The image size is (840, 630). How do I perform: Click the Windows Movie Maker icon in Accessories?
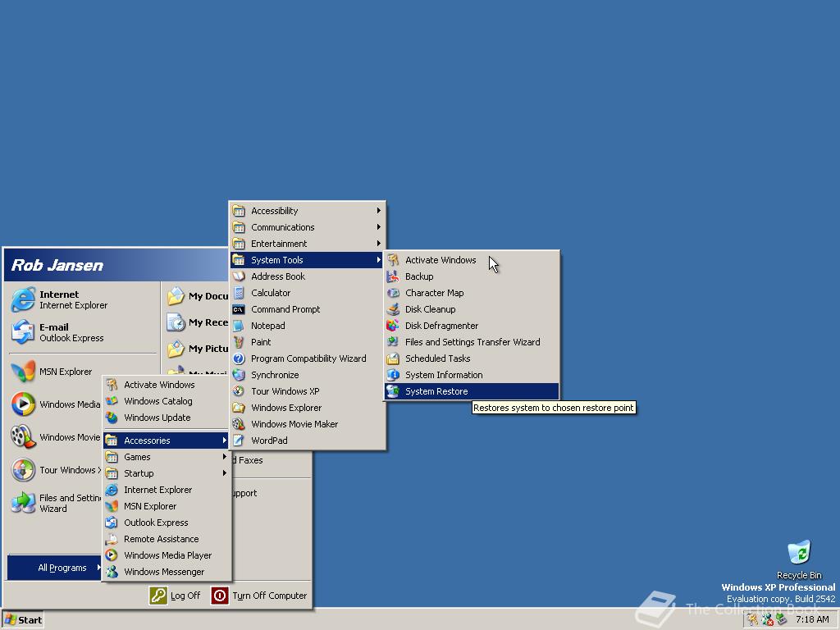239,424
